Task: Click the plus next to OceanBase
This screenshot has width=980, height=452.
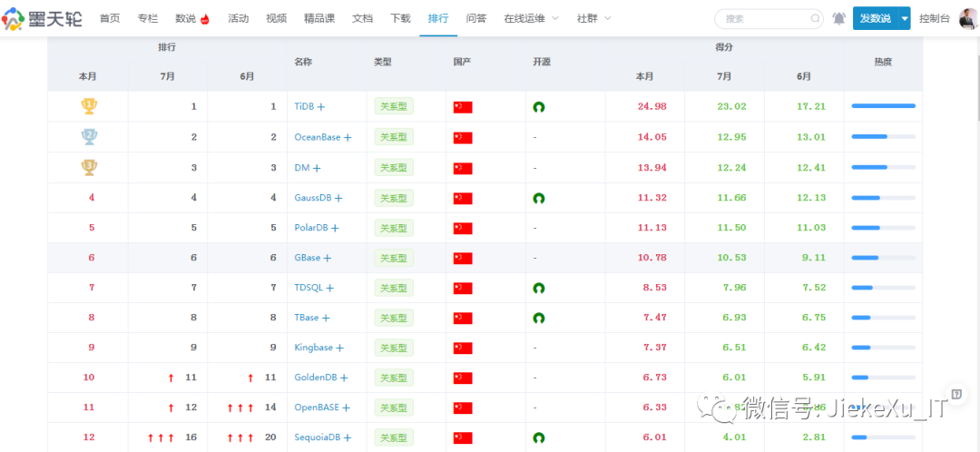Action: (348, 138)
